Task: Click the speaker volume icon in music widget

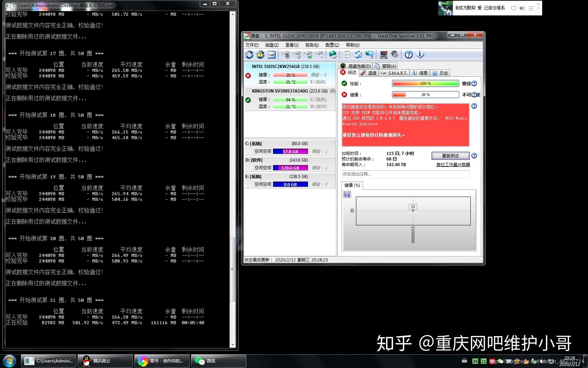Action: [522, 8]
